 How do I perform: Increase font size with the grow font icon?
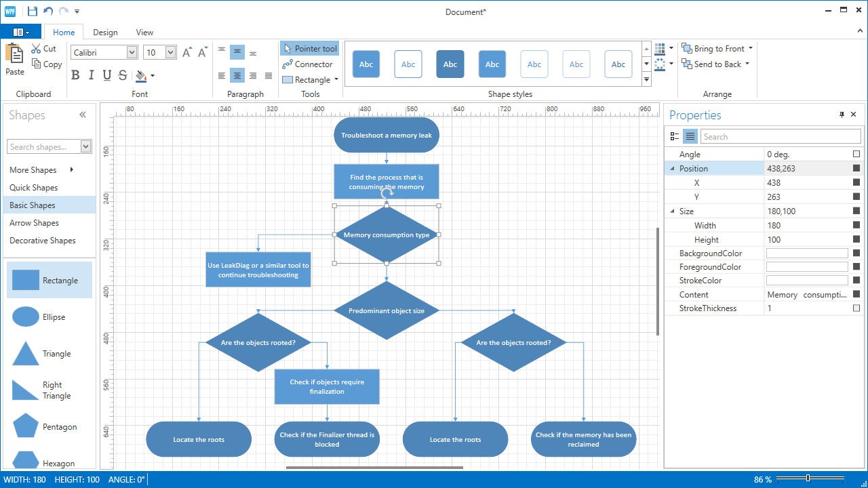click(x=187, y=52)
